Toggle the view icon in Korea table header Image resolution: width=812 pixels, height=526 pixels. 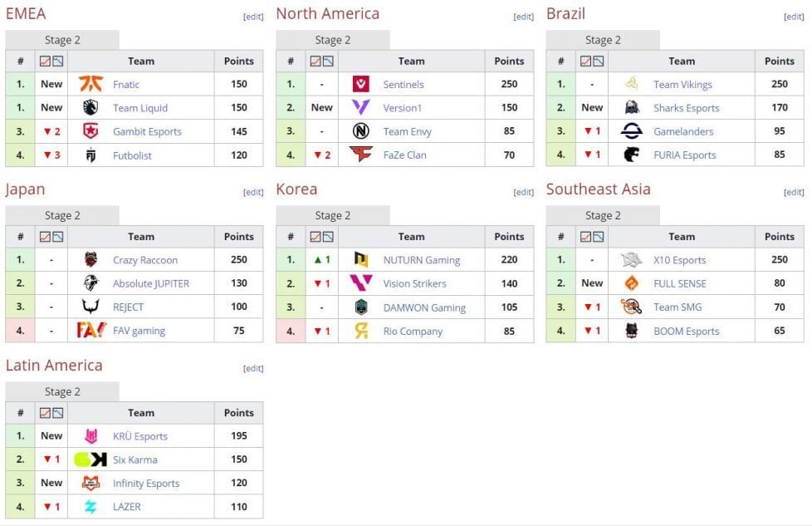(x=316, y=236)
